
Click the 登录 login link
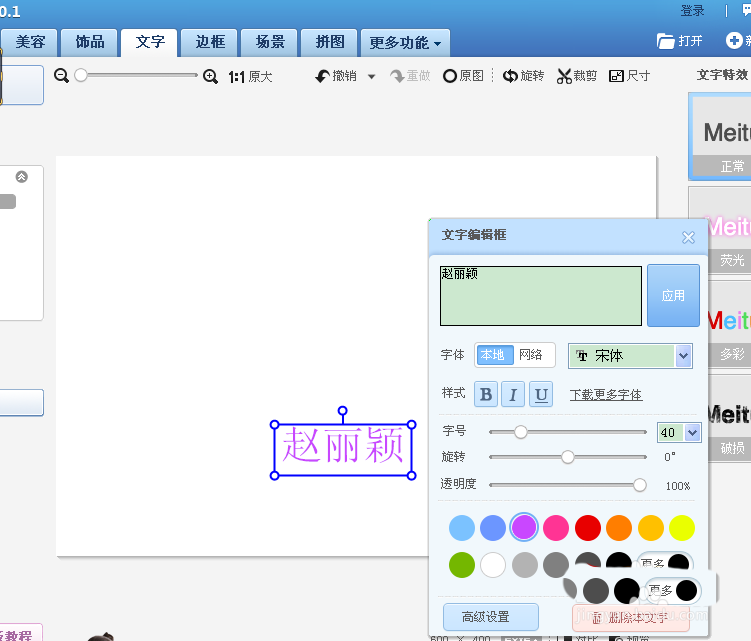(692, 11)
